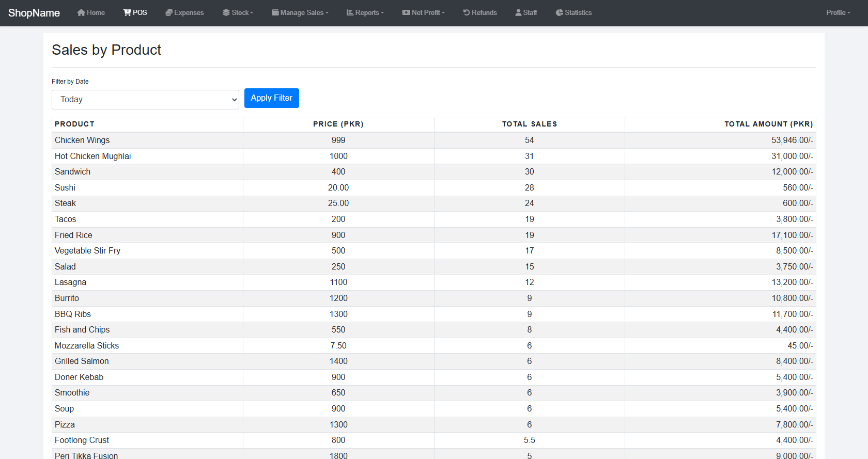Screen dimensions: 868x459
Task: Click the Filter by Date label
Action: [x=70, y=82]
